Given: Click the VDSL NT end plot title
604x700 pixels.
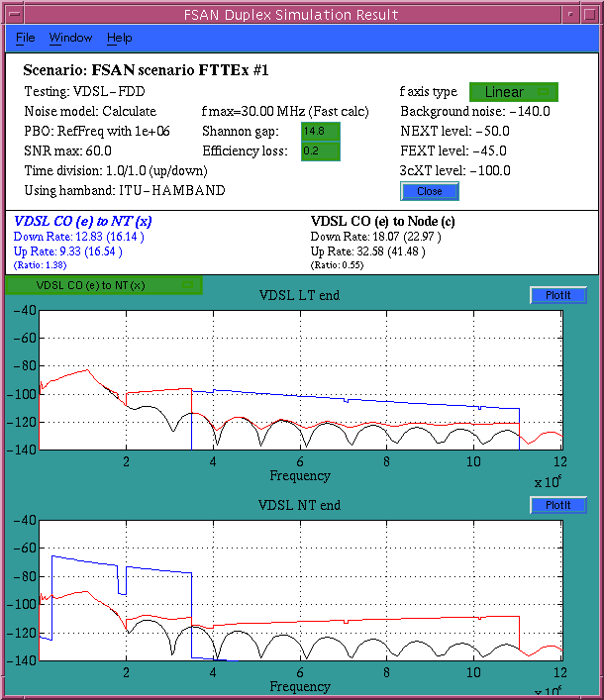Looking at the screenshot, I should click(300, 505).
